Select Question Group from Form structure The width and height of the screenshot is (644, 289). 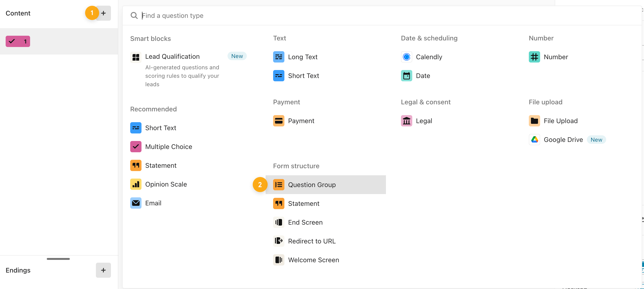click(x=312, y=185)
